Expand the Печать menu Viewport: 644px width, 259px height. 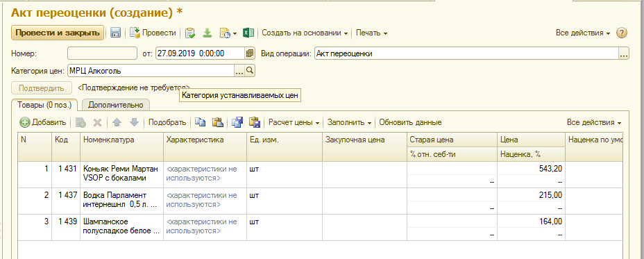(371, 33)
